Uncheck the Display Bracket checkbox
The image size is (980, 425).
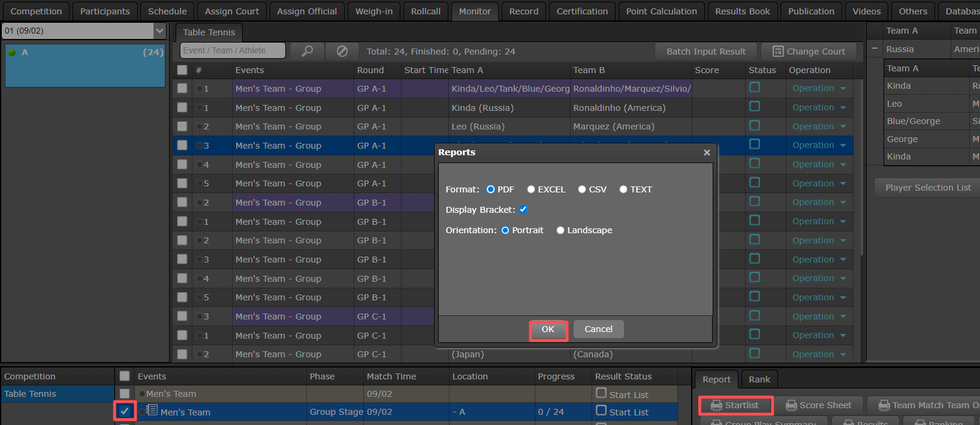pos(523,209)
